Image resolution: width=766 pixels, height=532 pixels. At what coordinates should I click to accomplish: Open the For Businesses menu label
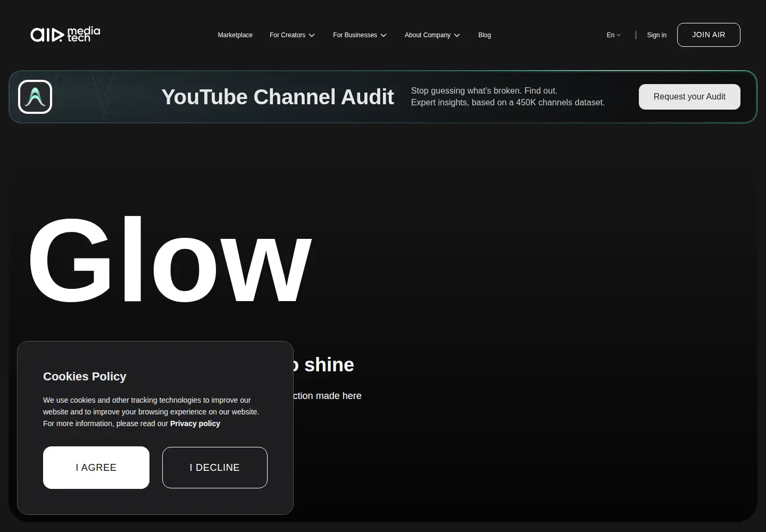click(355, 35)
